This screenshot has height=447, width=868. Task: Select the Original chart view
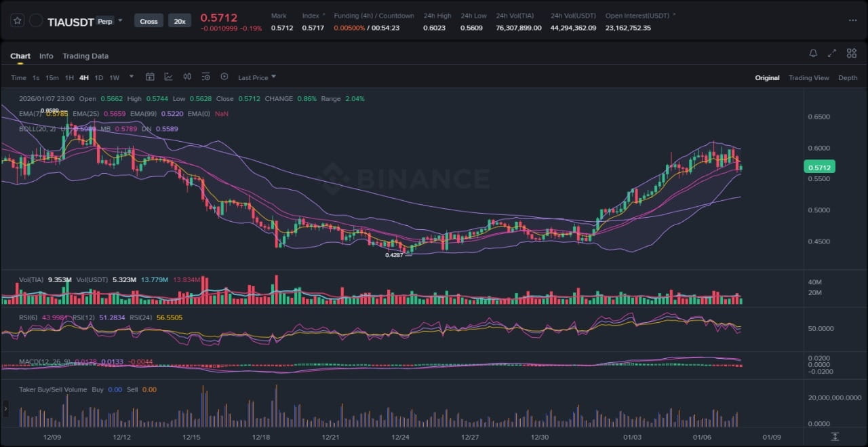pos(767,78)
